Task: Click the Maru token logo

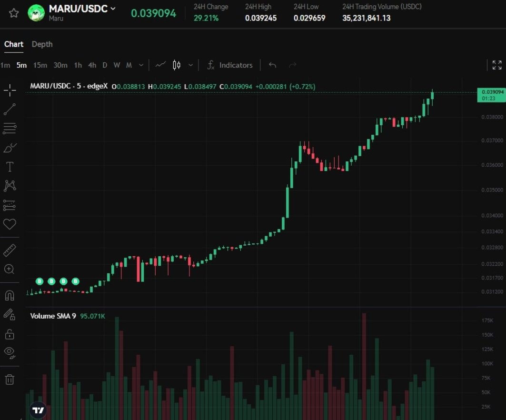Action: coord(36,13)
